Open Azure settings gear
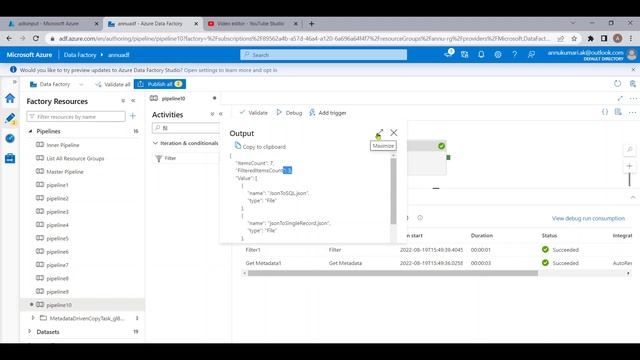Image resolution: width=640 pixels, height=360 pixels. 498,54
